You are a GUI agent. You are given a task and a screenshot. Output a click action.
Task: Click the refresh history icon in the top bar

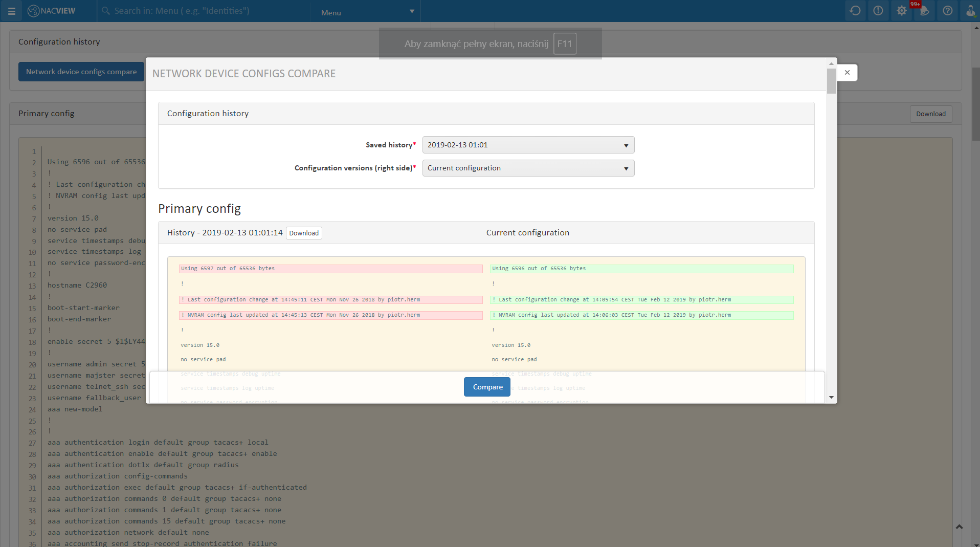pos(855,10)
